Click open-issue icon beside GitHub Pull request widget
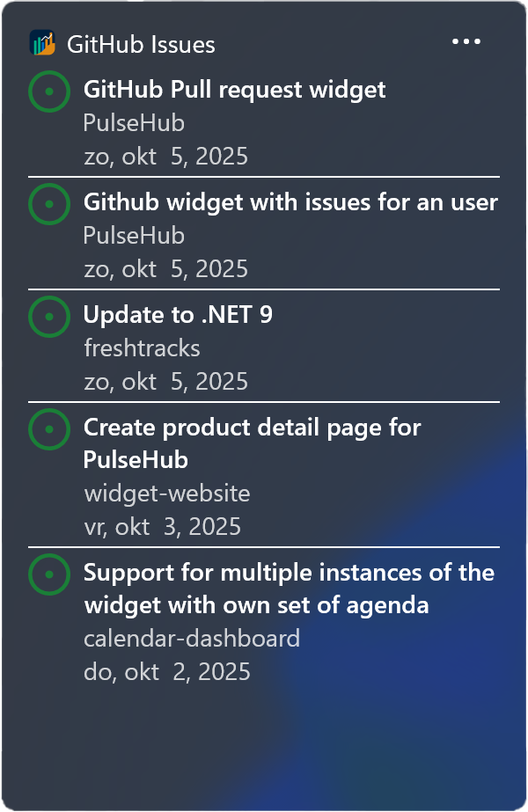Screen dimensions: 528x812 tap(49, 91)
